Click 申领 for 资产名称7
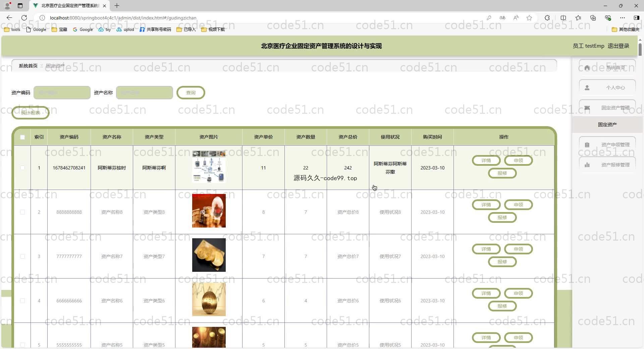This screenshot has height=349, width=644. click(x=518, y=249)
